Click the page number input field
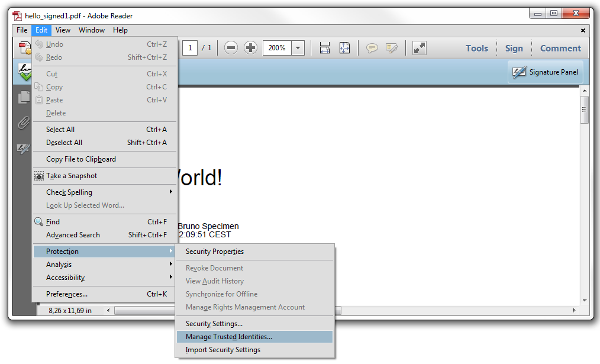 point(190,48)
